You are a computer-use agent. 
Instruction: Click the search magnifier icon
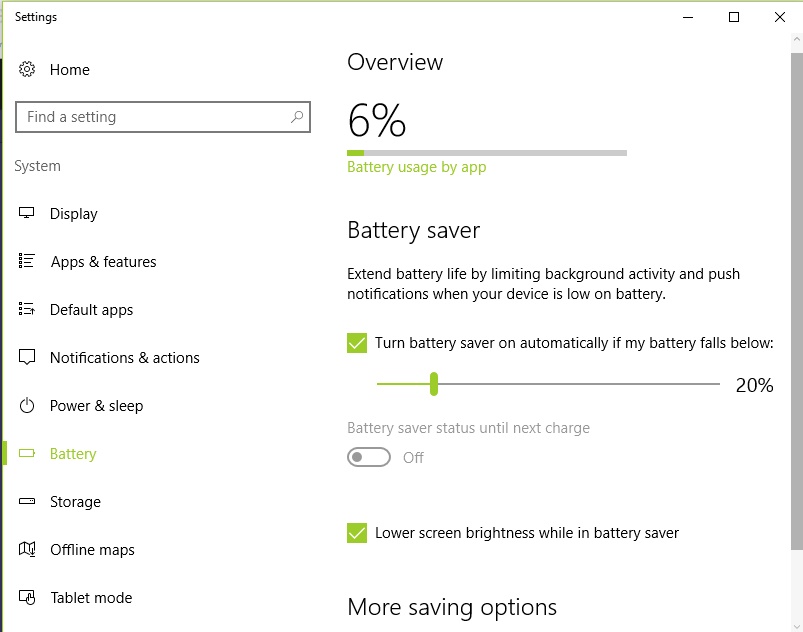click(x=297, y=117)
